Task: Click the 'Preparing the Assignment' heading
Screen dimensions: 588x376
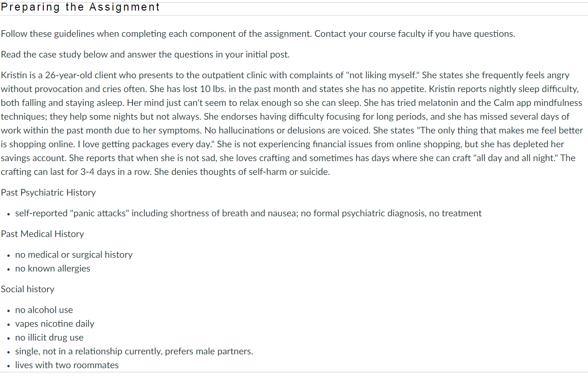Action: [81, 7]
